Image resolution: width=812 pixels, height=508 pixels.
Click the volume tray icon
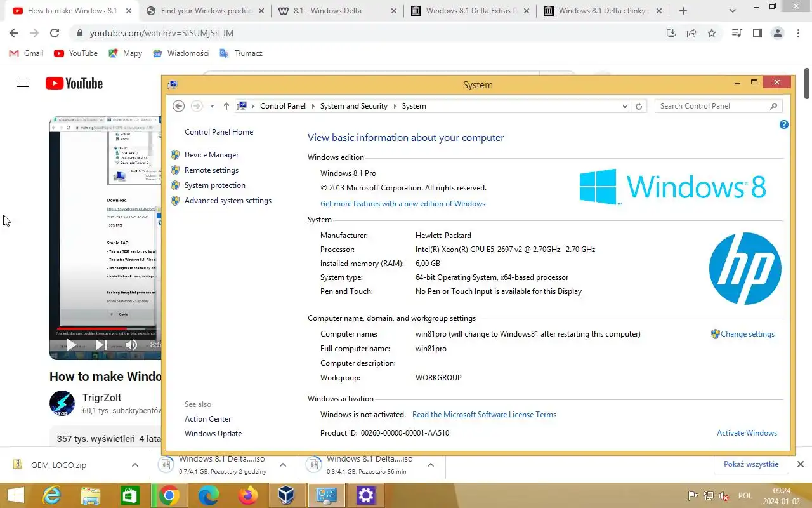[724, 496]
